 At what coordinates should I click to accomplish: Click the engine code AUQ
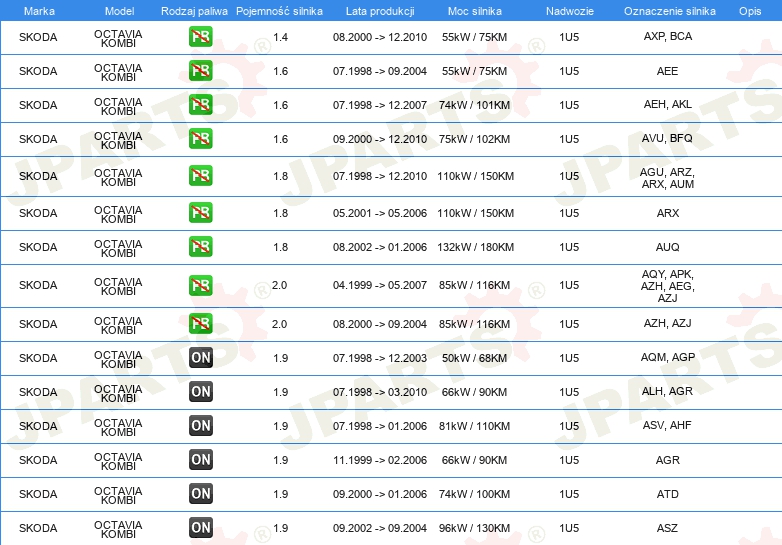pyautogui.click(x=668, y=247)
